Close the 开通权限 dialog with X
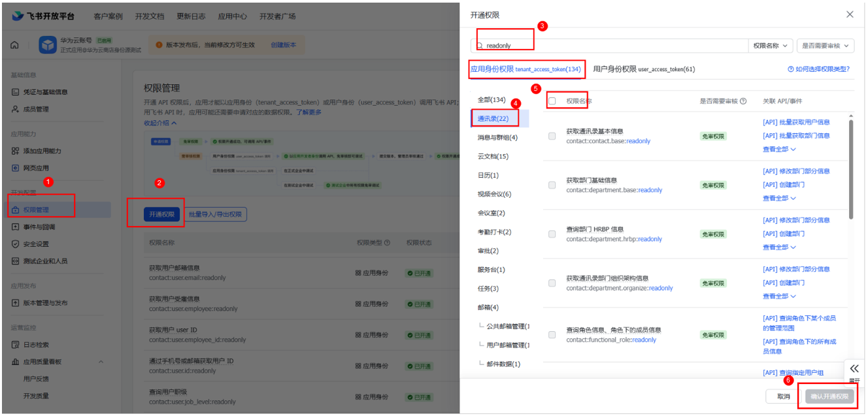 pyautogui.click(x=850, y=14)
